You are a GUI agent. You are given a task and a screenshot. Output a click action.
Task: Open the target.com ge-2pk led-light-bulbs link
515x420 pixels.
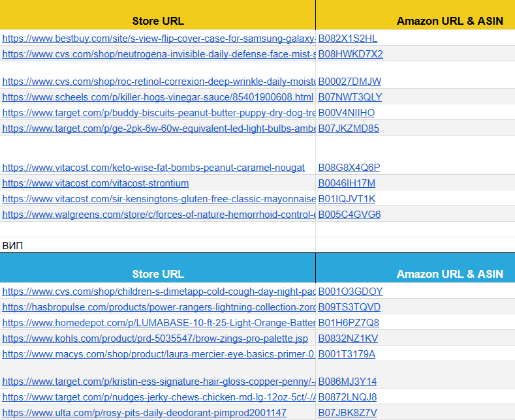[159, 128]
